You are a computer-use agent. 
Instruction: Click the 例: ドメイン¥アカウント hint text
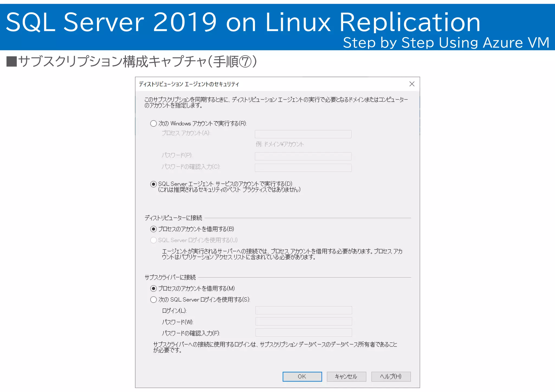pos(280,144)
